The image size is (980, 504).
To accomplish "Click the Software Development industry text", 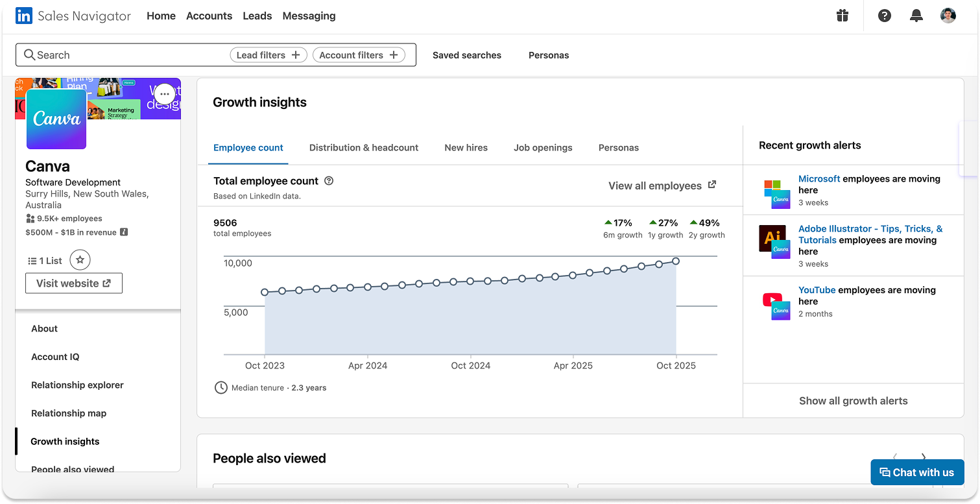I will tap(73, 182).
